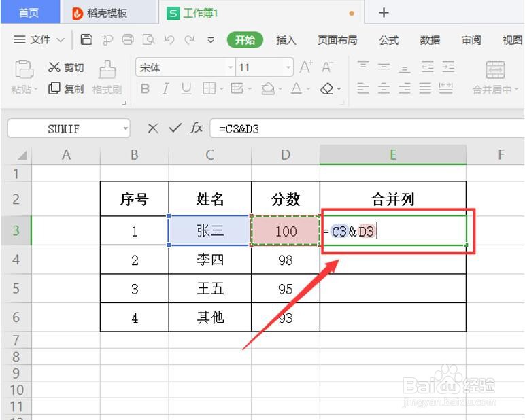The height and width of the screenshot is (420, 525).
Task: Click the fill color bucket icon
Action: click(x=268, y=88)
